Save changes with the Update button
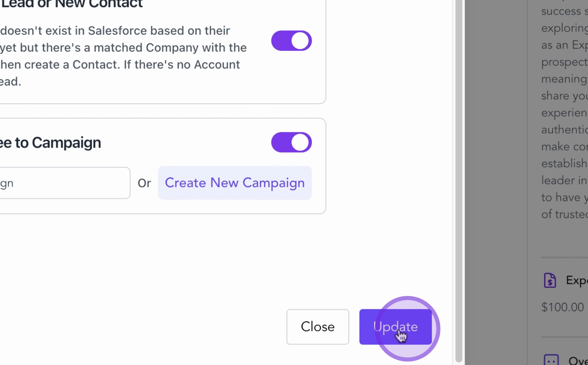This screenshot has width=588, height=365. tap(395, 327)
